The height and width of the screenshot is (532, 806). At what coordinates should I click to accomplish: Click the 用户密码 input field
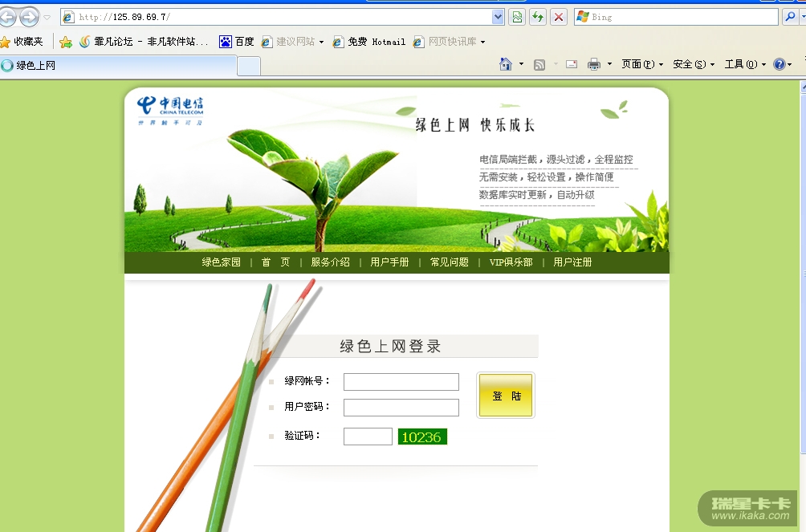(401, 408)
